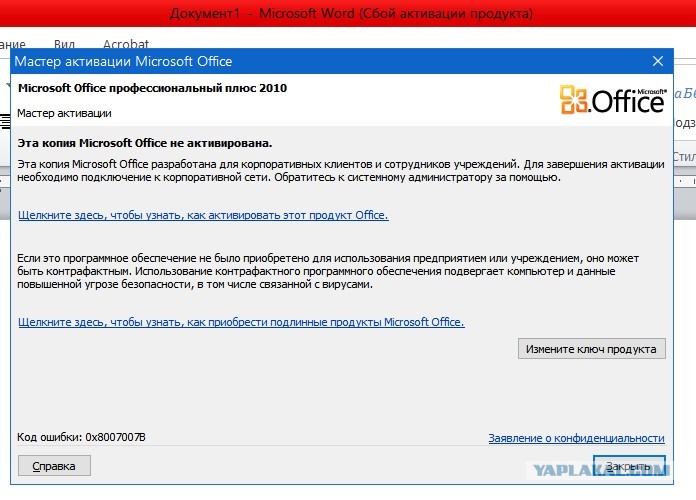This screenshot has width=696, height=500.
Task: Select error code text 0x8007007B
Action: pos(115,437)
